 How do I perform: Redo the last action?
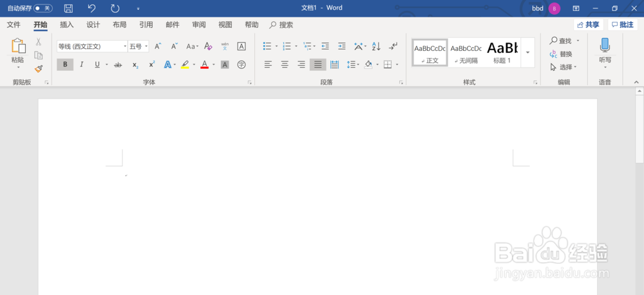(115, 8)
